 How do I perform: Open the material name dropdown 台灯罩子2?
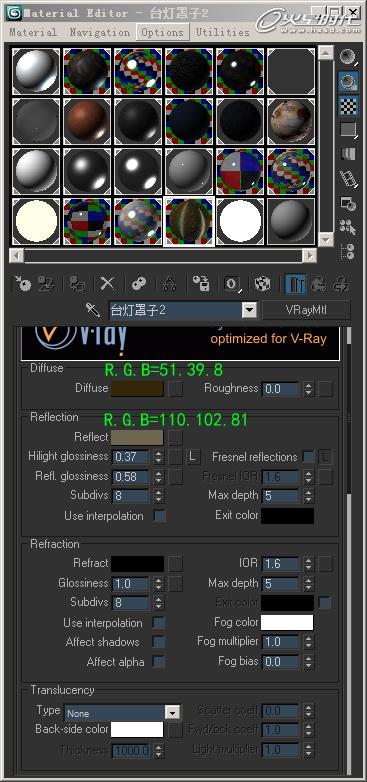coord(248,310)
